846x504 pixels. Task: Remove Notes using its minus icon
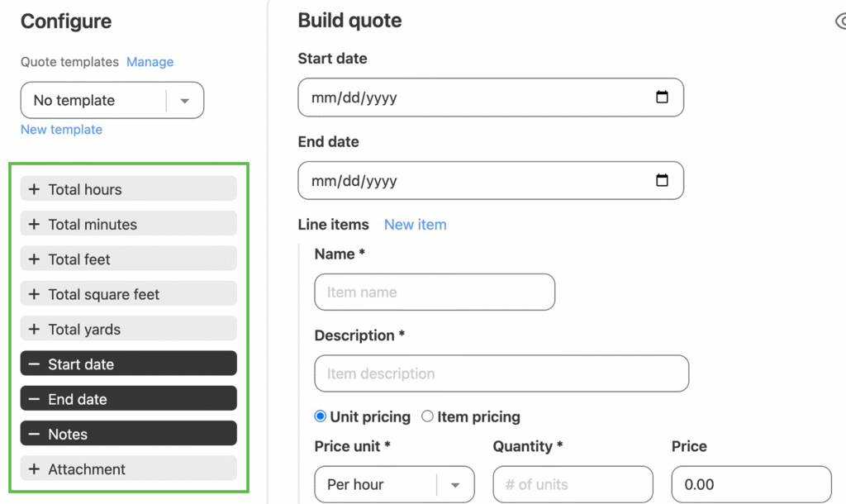[x=34, y=435]
